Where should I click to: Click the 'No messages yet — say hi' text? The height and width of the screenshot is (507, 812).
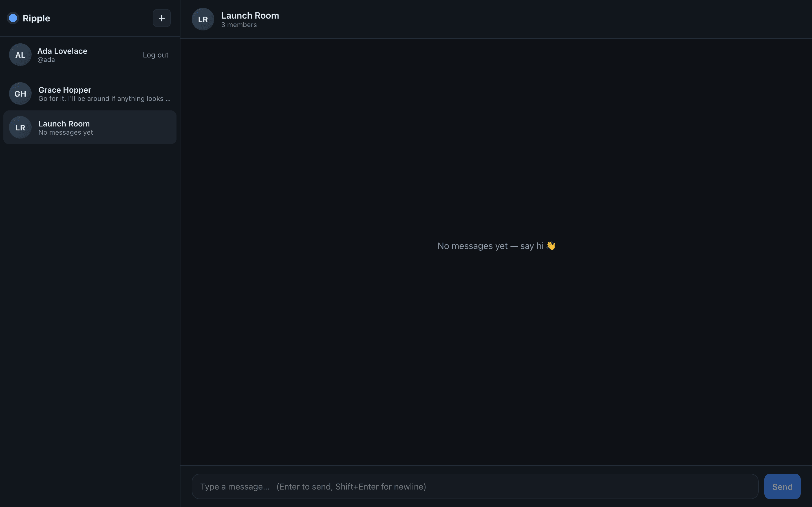tap(490, 246)
